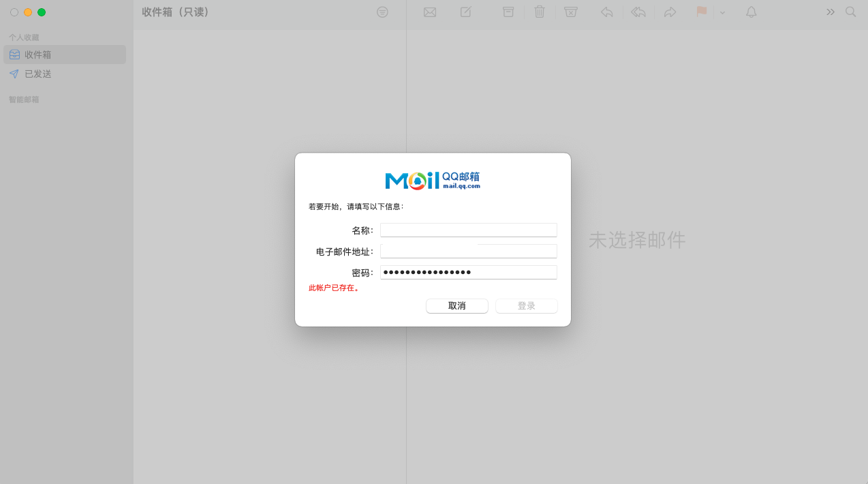The width and height of the screenshot is (868, 484).
Task: Click the Reply All double-arrow icon
Action: tap(638, 12)
